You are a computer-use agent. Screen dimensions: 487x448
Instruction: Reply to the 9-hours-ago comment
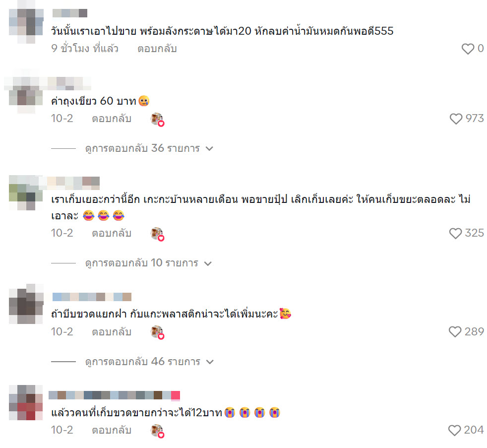(x=157, y=49)
